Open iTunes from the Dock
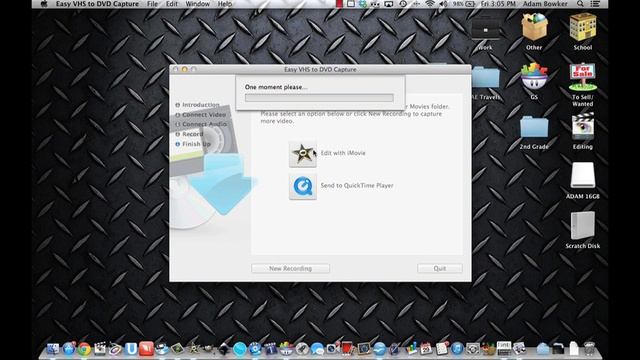Viewport: 640px width, 360px height. tap(457, 349)
